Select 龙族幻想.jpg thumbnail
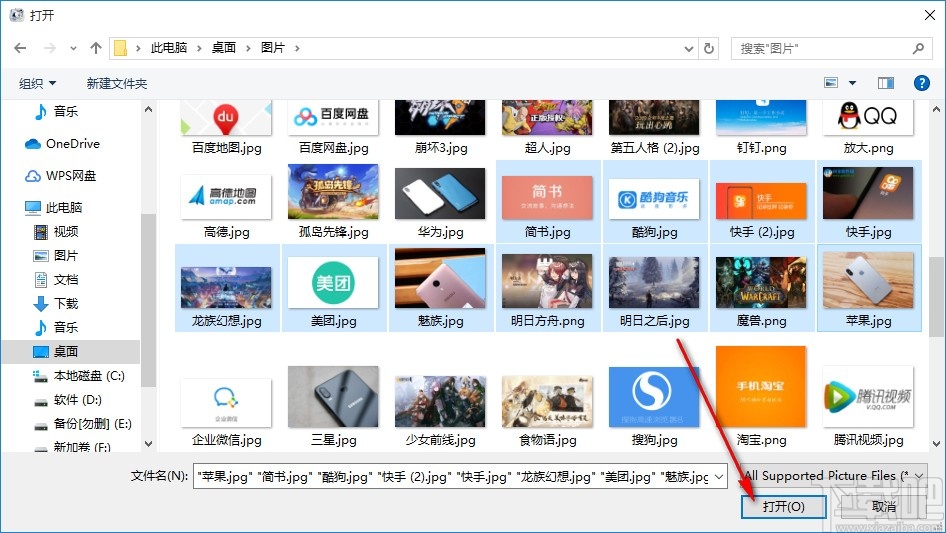946x533 pixels. point(227,288)
